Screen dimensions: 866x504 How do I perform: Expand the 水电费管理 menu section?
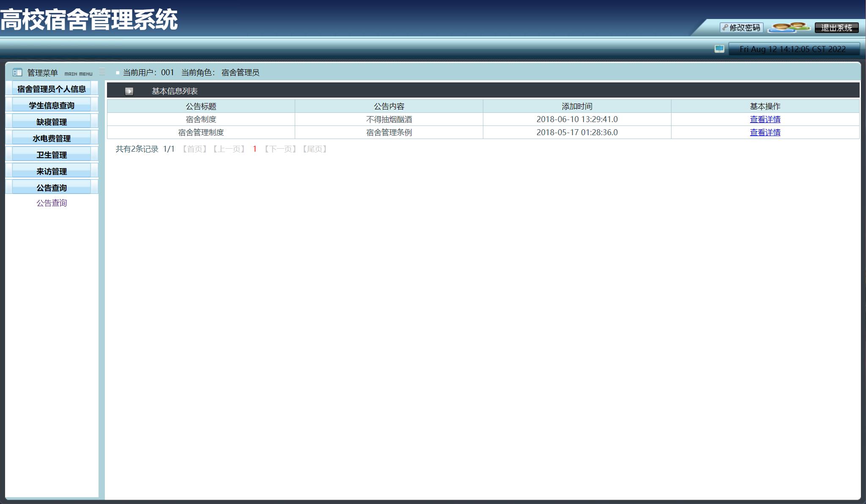click(x=52, y=139)
